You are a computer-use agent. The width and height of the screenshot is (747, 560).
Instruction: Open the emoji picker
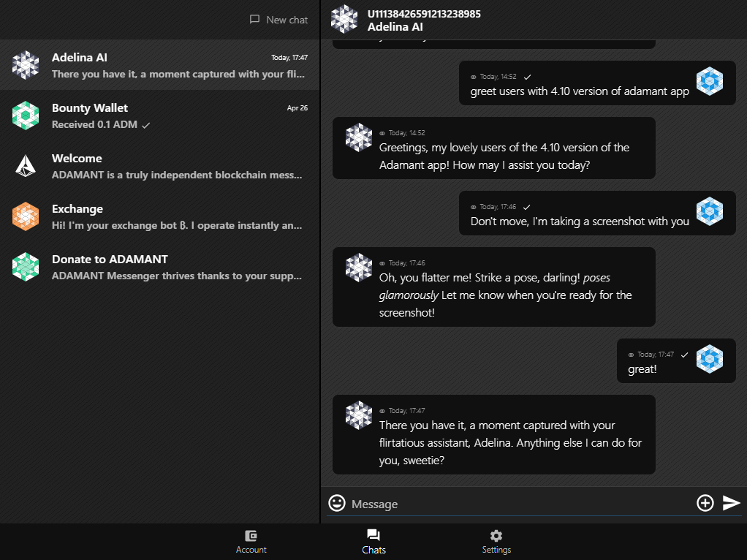[337, 503]
